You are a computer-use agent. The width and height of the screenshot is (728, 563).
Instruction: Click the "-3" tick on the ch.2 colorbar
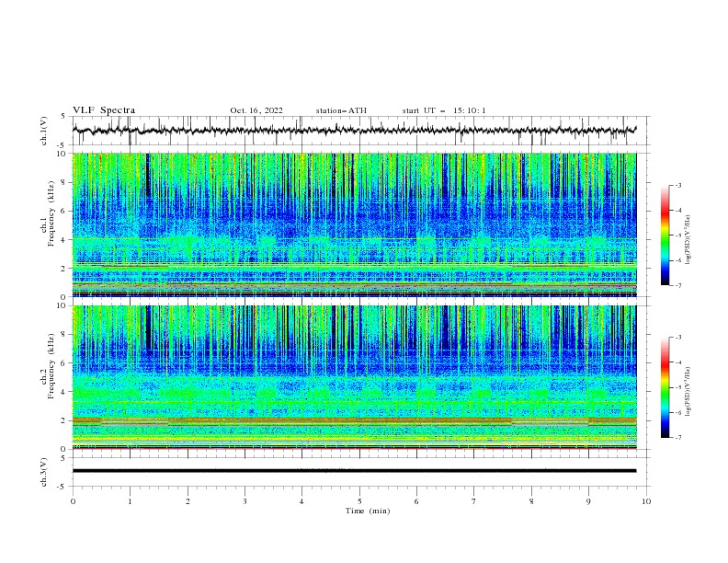coord(677,338)
